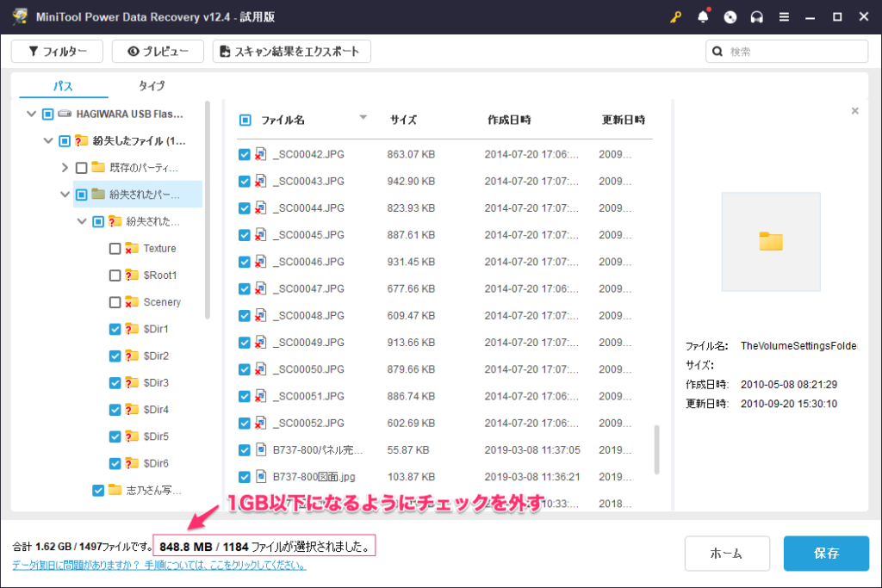
Task: Uncheck the $Dir1 folder checkbox
Action: pyautogui.click(x=115, y=329)
